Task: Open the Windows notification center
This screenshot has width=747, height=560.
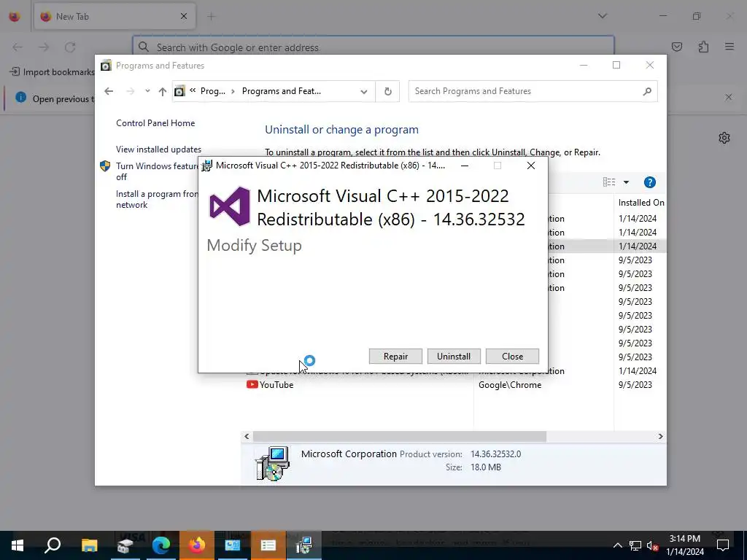Action: (723, 545)
